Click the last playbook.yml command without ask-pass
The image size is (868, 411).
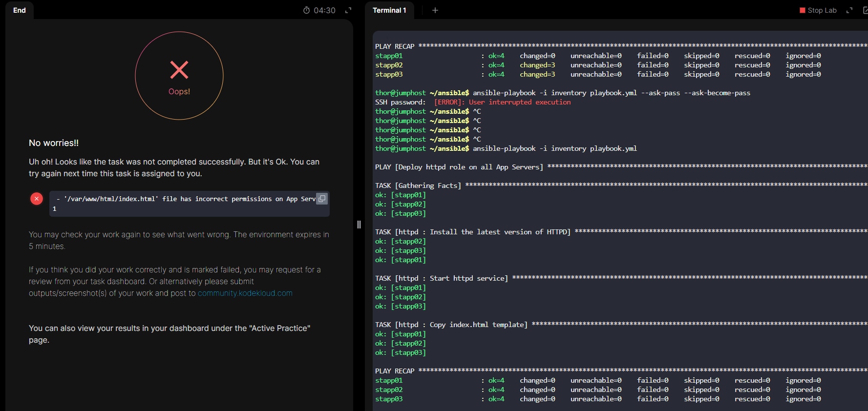pyautogui.click(x=554, y=149)
